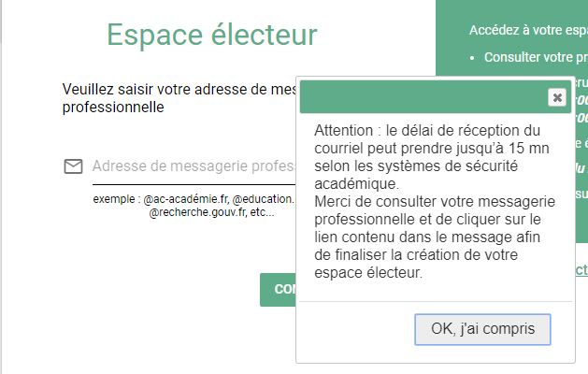Viewport: 588px width, 374px height.
Task: Click the espace électeur text ending the dialog
Action: point(368,273)
